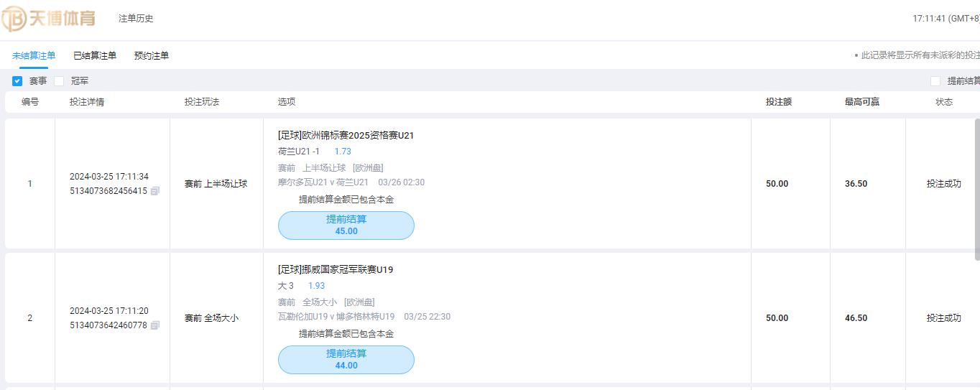Open the 预约注单 tab
This screenshot has height=390, width=980.
click(x=152, y=55)
